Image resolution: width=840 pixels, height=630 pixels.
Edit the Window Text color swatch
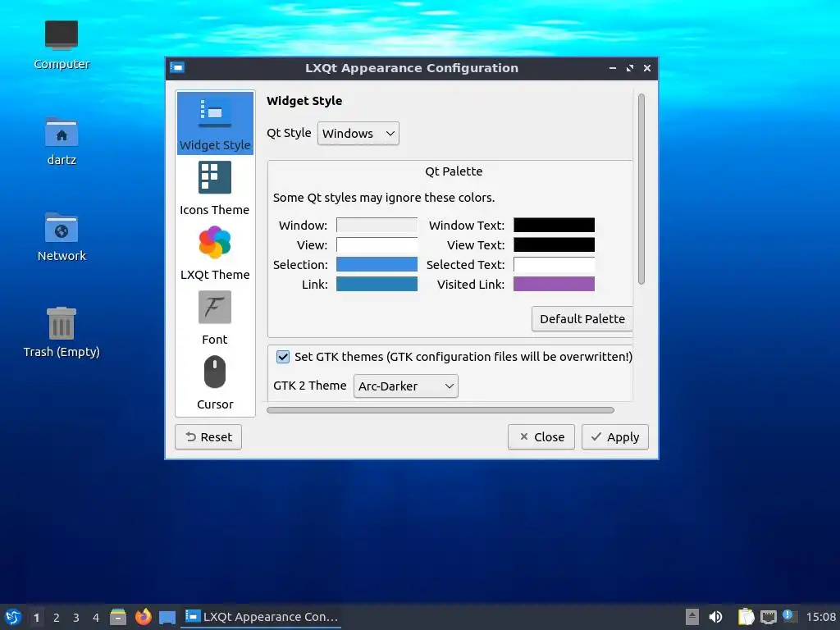[x=554, y=225]
